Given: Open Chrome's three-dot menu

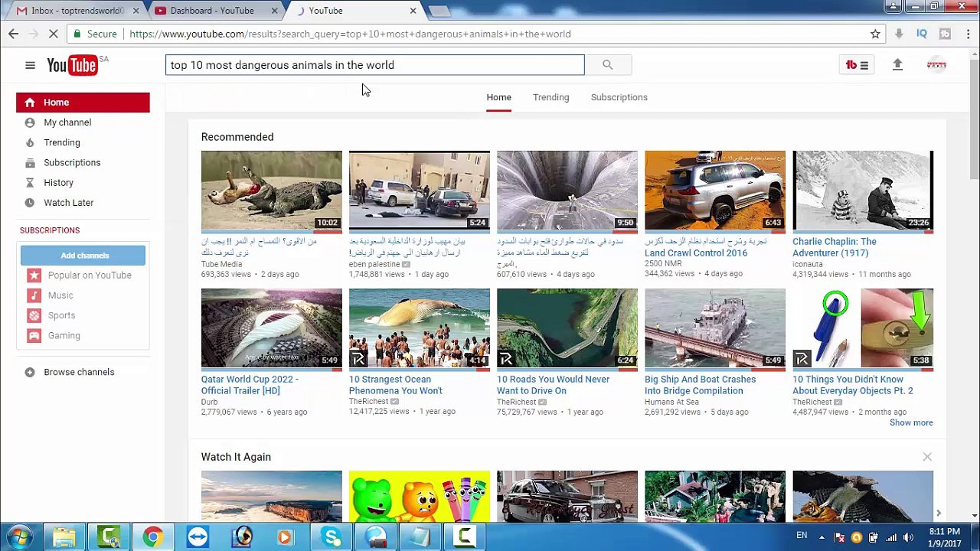Looking at the screenshot, I should point(969,34).
